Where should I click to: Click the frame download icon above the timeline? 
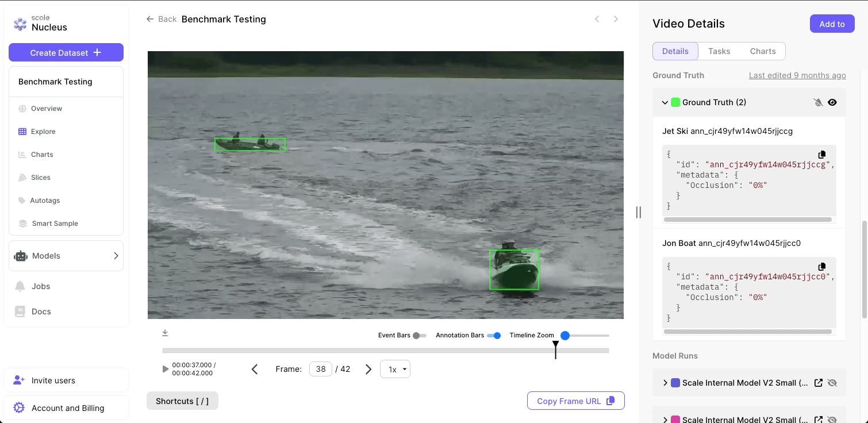[x=165, y=333]
